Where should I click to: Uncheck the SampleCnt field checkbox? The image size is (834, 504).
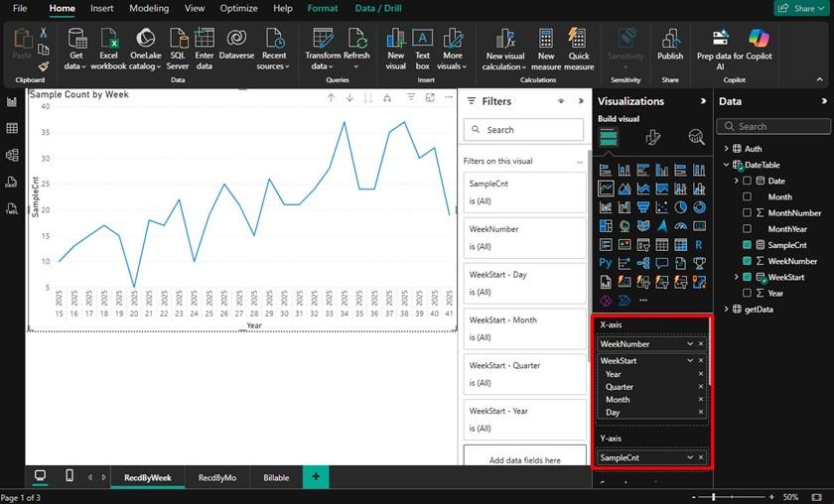[747, 244]
